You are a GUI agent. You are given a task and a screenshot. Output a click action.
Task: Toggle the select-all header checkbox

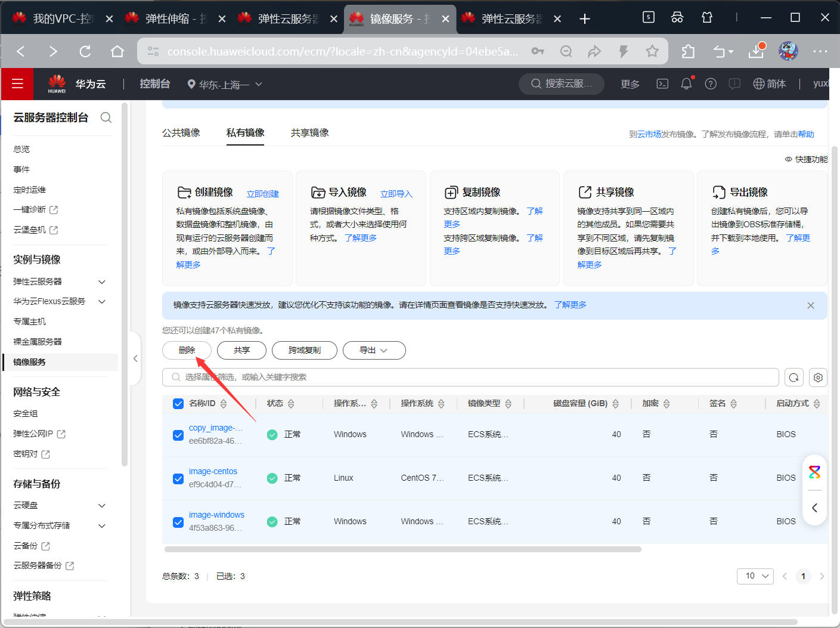[178, 404]
